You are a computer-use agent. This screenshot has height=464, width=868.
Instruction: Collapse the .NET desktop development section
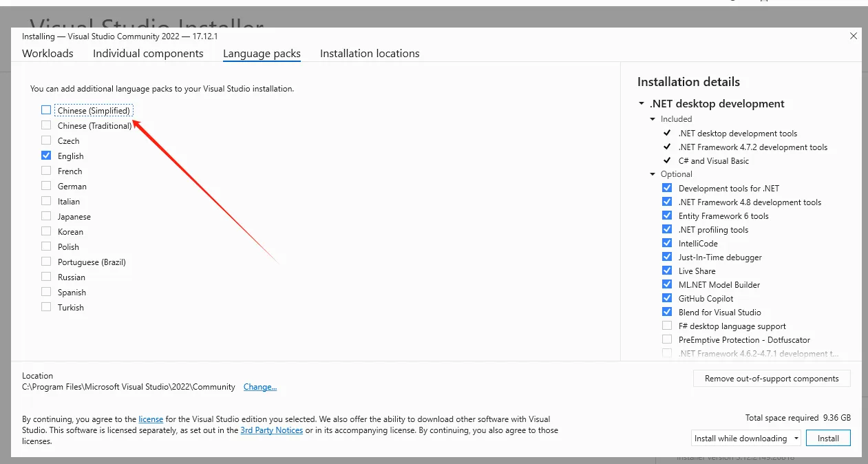642,104
